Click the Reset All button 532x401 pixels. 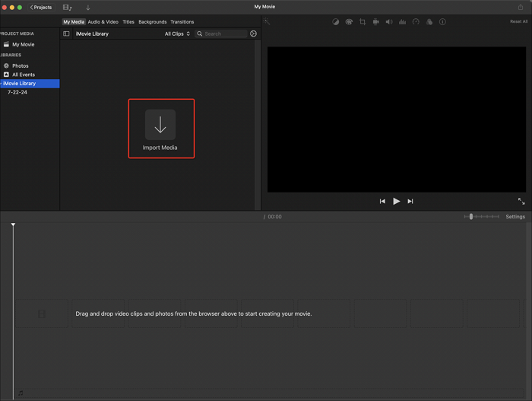tap(518, 21)
